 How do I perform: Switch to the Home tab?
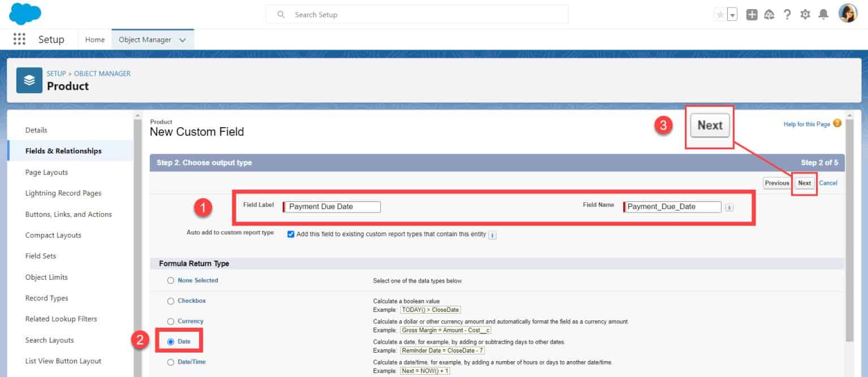tap(95, 40)
